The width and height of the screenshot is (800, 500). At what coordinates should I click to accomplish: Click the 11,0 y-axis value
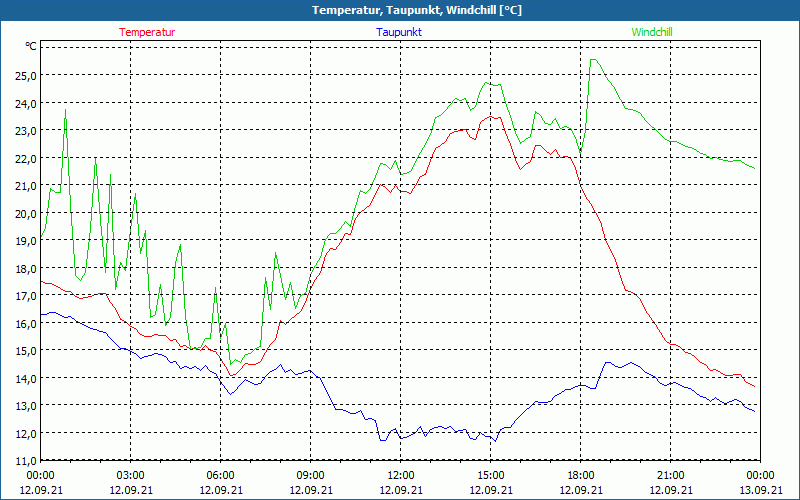(26, 461)
